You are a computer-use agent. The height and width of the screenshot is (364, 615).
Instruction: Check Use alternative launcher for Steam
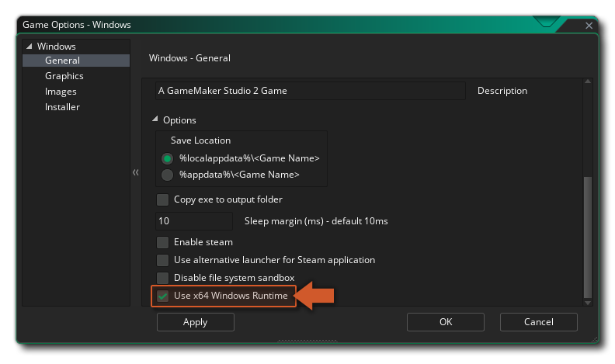coord(162,260)
